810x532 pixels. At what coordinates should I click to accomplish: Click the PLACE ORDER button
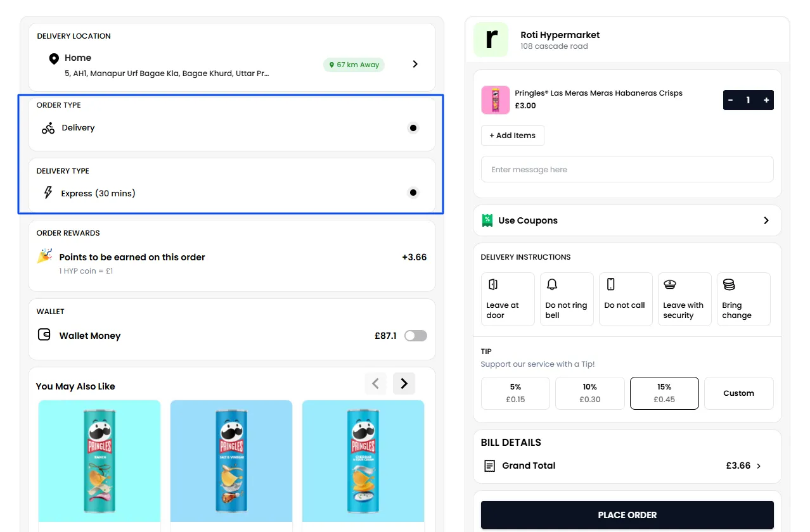point(627,515)
